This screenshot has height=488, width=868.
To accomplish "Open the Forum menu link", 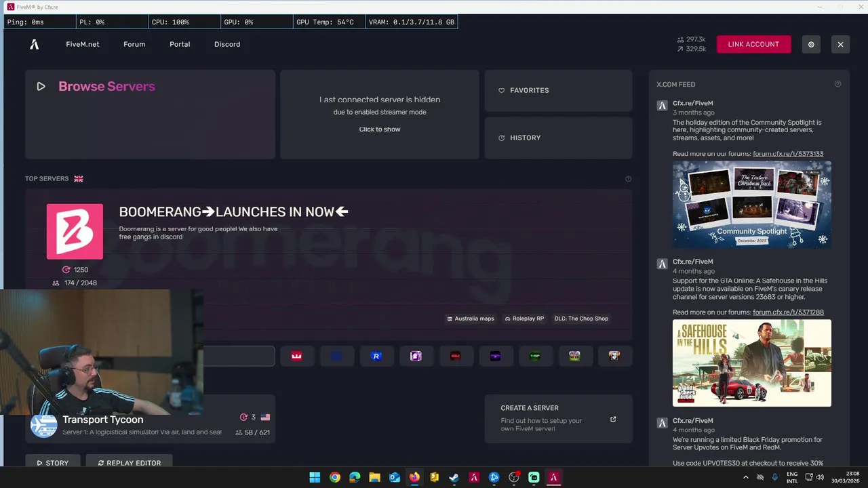I will coord(134,44).
